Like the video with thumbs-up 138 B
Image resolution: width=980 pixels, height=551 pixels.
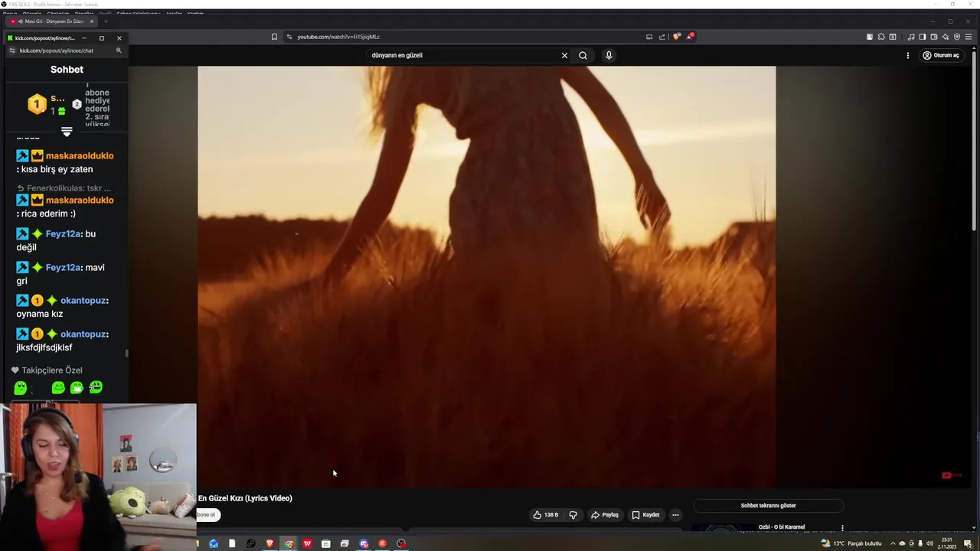545,515
